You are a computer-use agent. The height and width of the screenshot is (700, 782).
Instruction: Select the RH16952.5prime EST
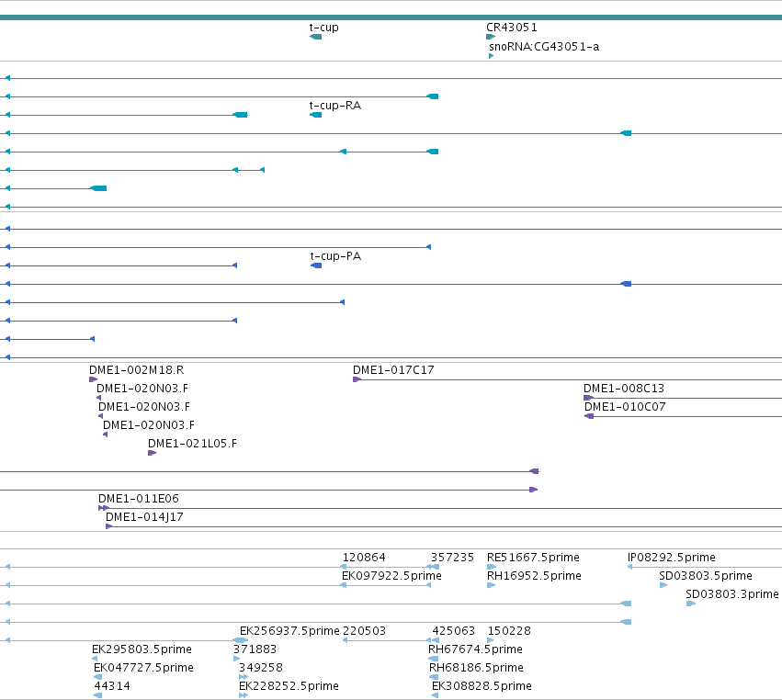pyautogui.click(x=534, y=576)
